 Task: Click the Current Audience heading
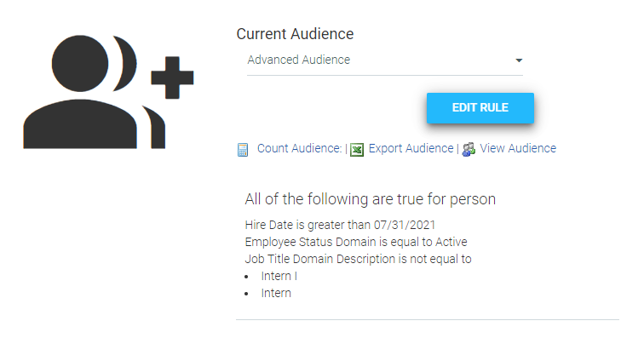(x=295, y=34)
